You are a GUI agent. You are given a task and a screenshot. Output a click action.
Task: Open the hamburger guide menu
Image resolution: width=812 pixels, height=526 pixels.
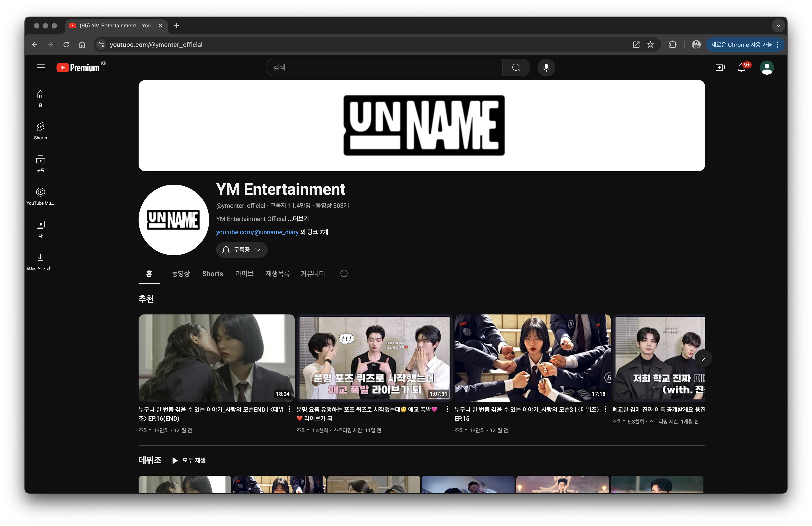[x=41, y=67]
